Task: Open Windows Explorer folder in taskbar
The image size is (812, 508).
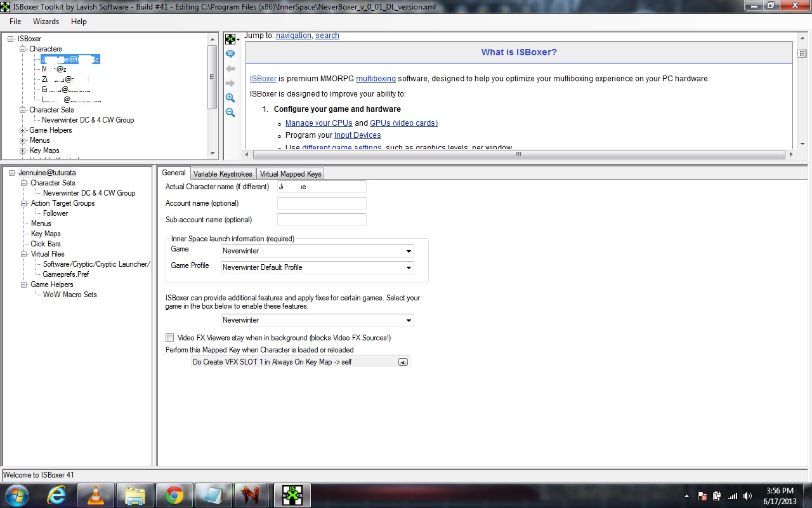Action: (x=135, y=495)
